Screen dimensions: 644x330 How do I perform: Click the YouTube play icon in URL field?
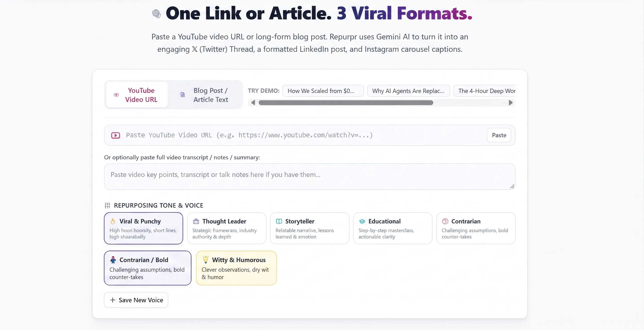click(x=116, y=135)
